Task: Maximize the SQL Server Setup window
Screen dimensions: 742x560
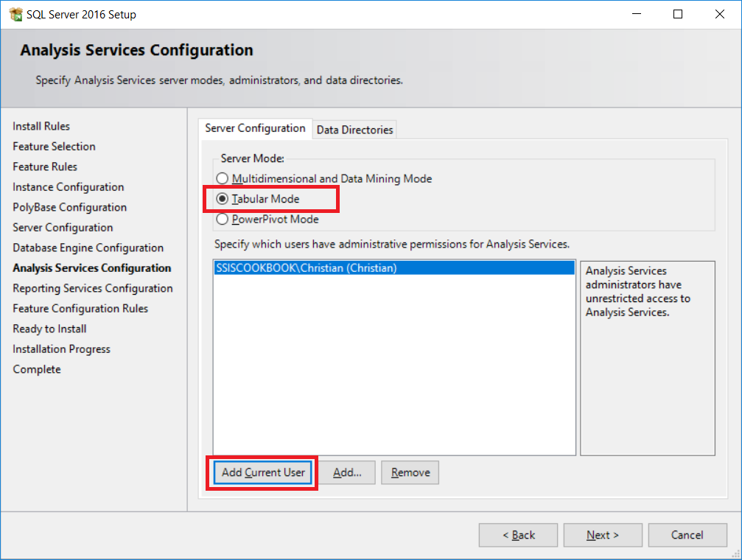Action: coord(678,14)
